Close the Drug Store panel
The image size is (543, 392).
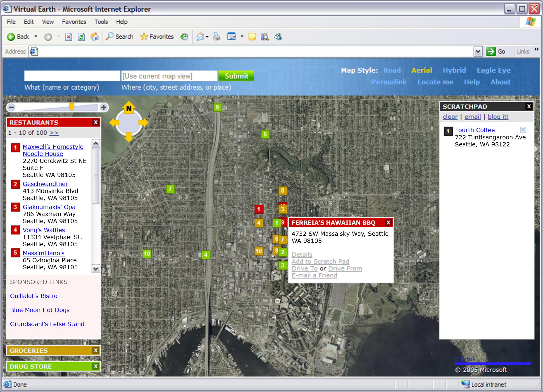pyautogui.click(x=96, y=366)
